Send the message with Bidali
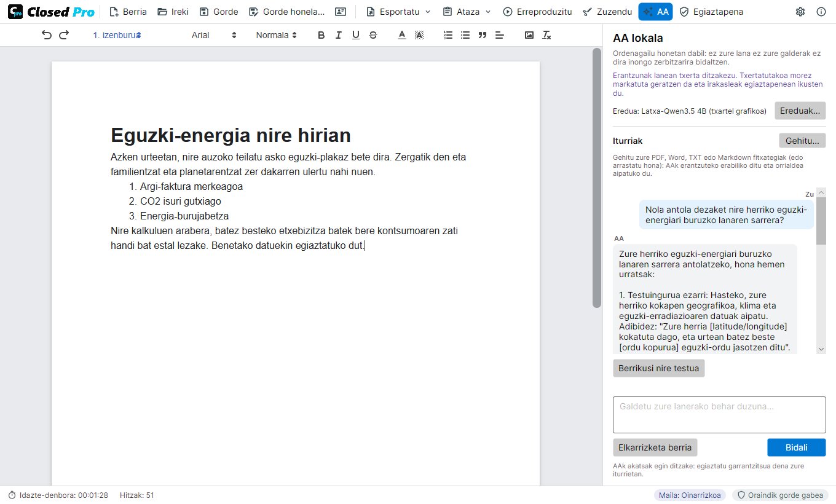 pos(797,447)
